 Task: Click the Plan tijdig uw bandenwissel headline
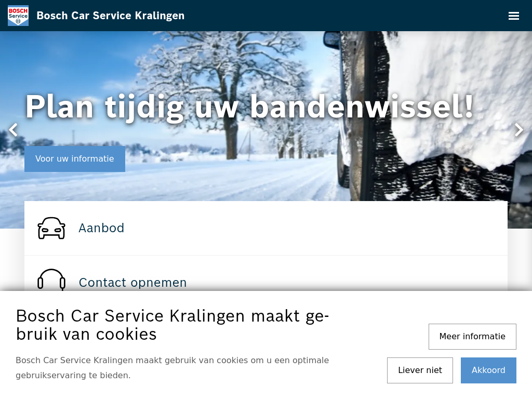click(x=249, y=107)
